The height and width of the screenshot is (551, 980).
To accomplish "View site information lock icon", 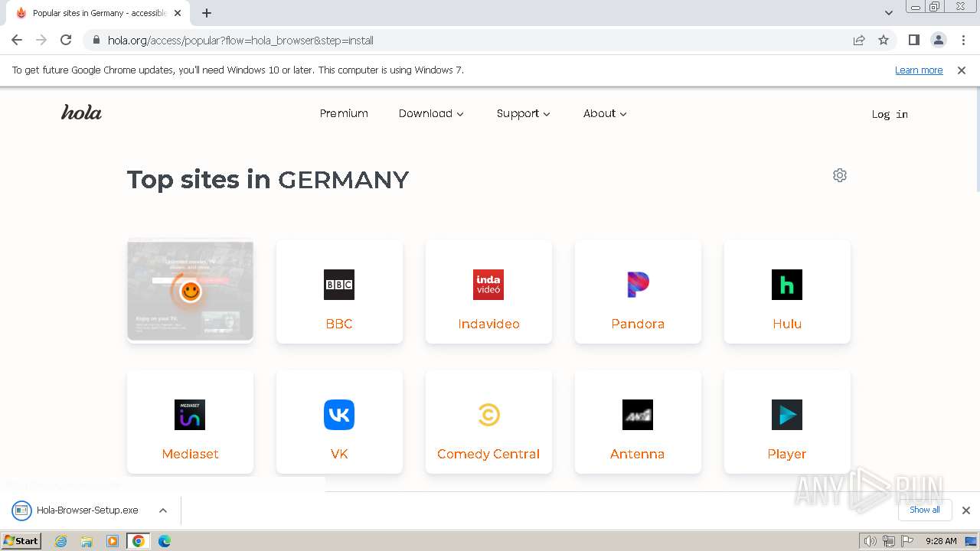I will [96, 40].
